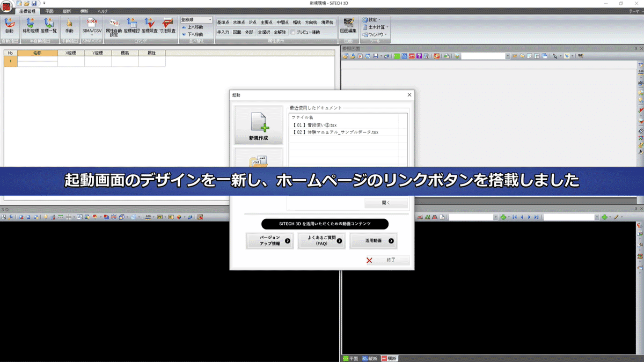Screen dimensions: 644x362
Task: Click the 終了 button in startup dialog
Action: tap(388, 260)
